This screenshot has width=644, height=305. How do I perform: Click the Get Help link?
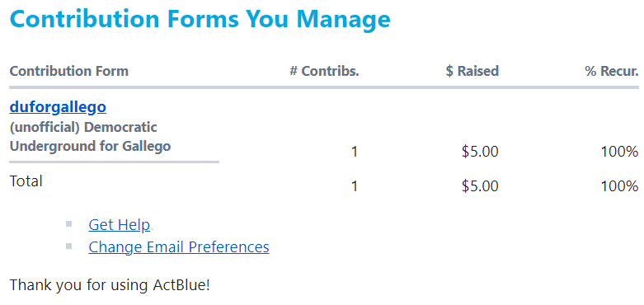point(119,225)
